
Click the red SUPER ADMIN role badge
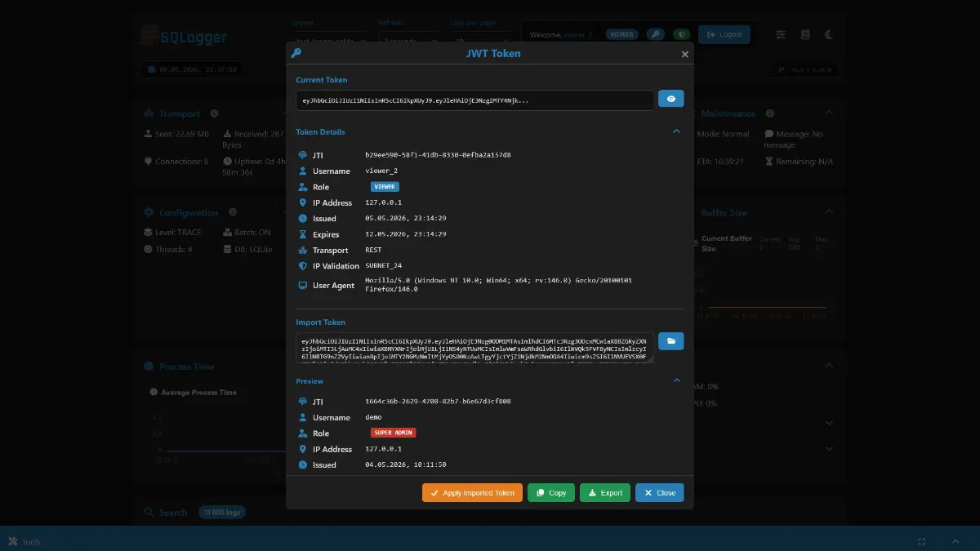coord(394,433)
